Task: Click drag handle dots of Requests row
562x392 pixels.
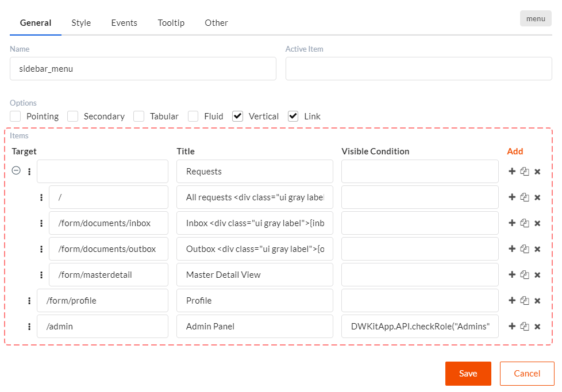Action: pyautogui.click(x=29, y=172)
